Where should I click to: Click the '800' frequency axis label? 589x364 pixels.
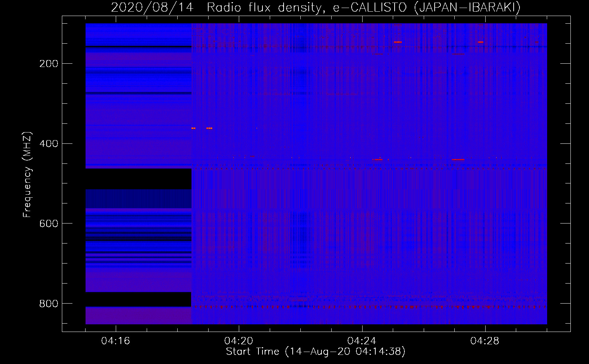pos(49,304)
